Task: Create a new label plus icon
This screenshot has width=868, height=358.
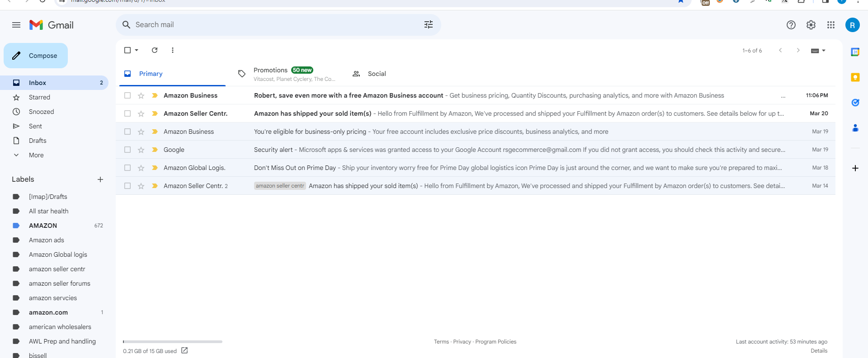Action: click(x=100, y=179)
